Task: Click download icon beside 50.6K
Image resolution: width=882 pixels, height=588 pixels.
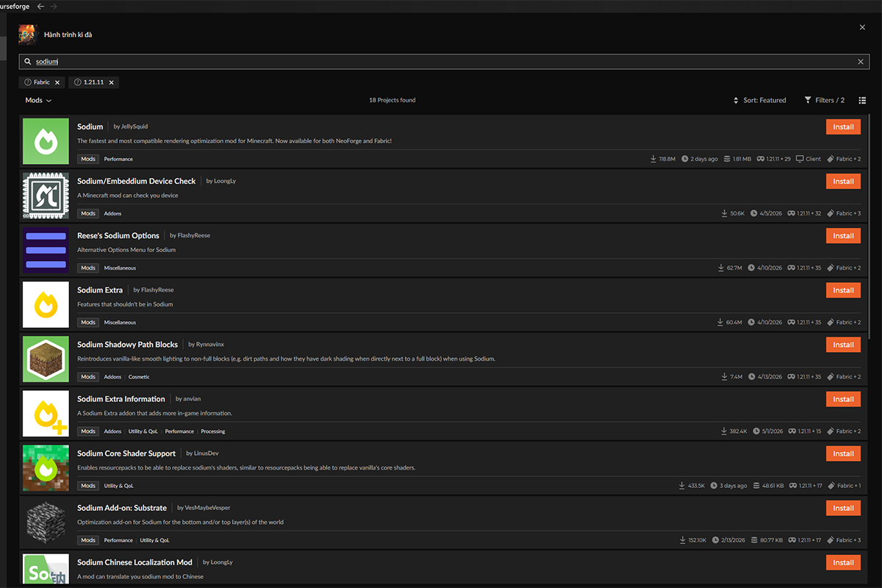Action: click(x=725, y=213)
